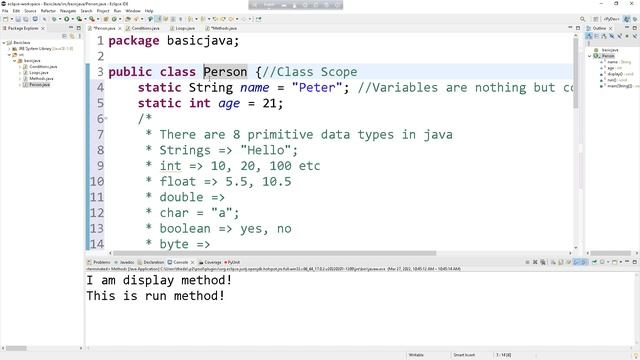Click the Package Explorer horizontal scrollbar
This screenshot has height=360, width=640.
16,348
